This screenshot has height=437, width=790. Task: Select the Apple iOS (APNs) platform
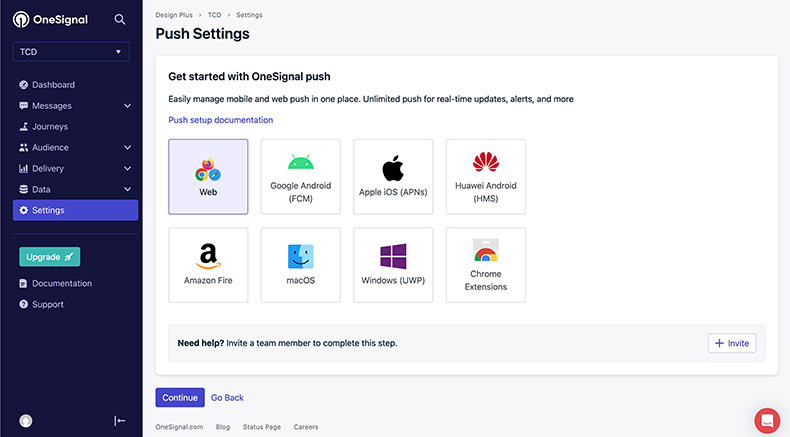click(393, 177)
